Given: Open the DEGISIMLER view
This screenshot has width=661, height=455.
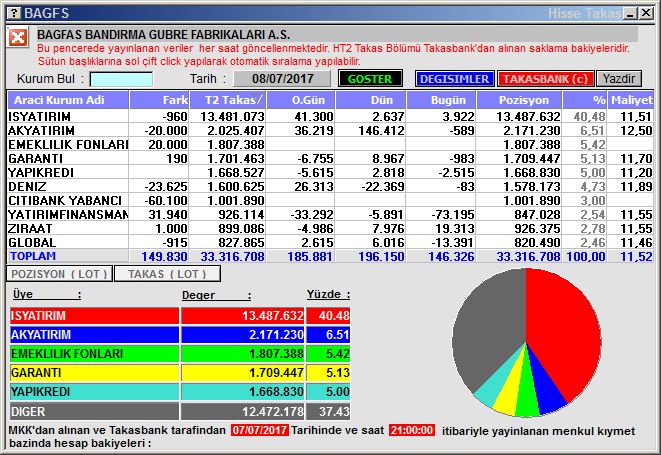Looking at the screenshot, I should point(454,79).
